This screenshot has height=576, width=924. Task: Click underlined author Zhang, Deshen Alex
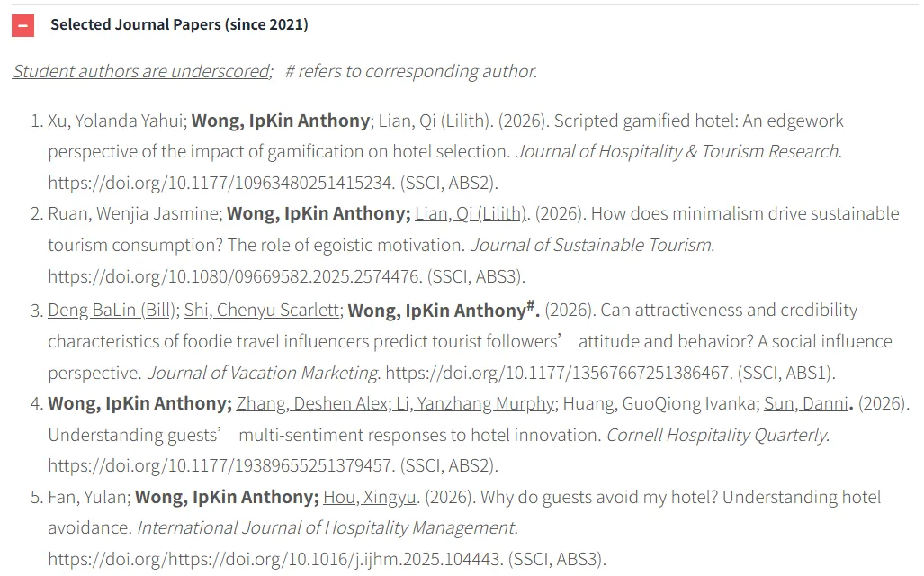(x=311, y=403)
